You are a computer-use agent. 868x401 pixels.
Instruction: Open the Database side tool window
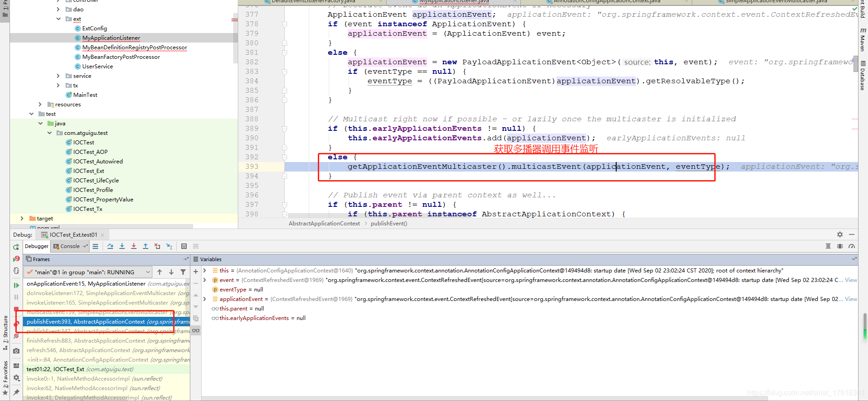pyautogui.click(x=863, y=76)
